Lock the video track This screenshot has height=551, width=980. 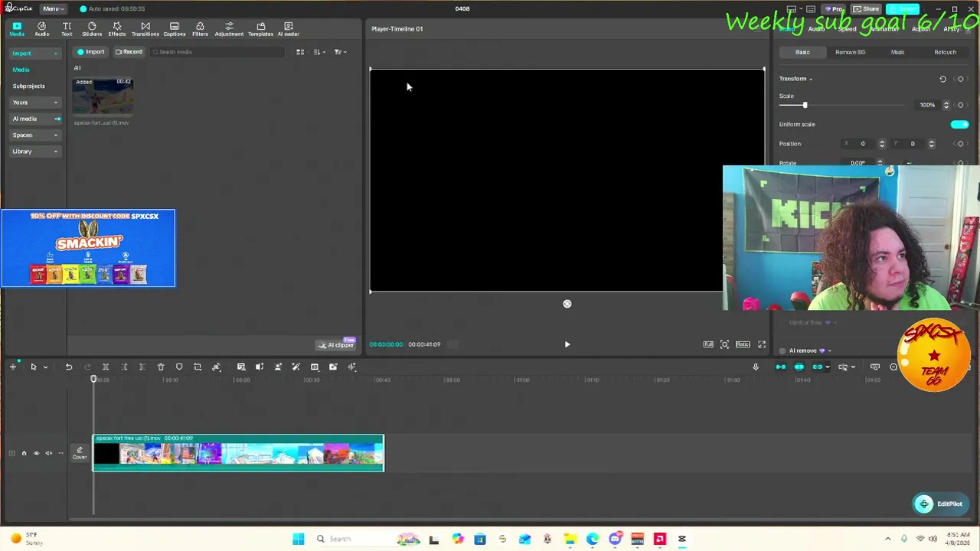pyautogui.click(x=24, y=453)
